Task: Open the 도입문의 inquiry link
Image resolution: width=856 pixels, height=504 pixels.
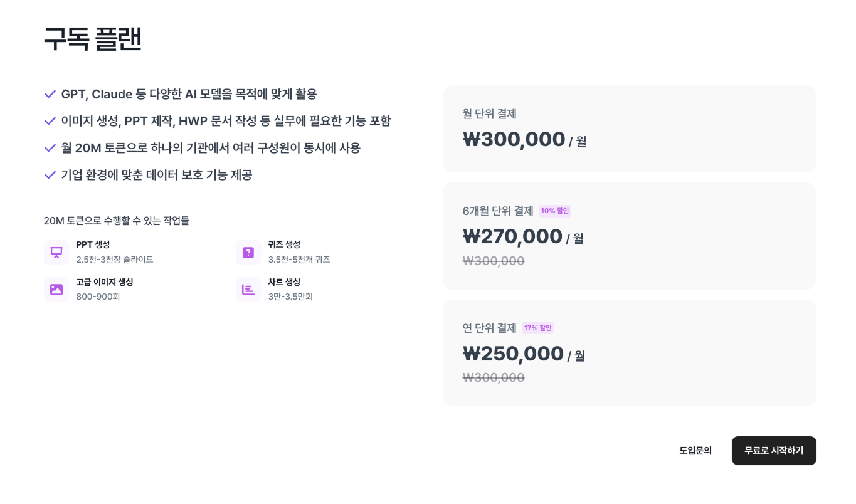Action: tap(695, 450)
